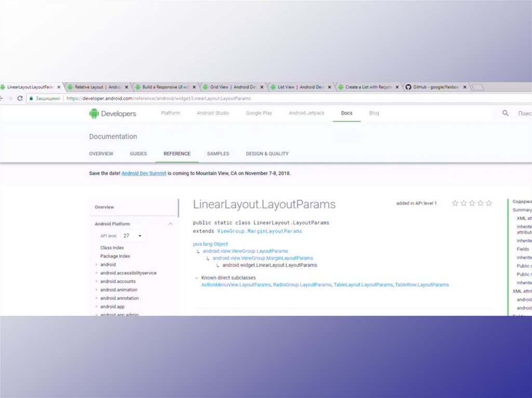Image resolution: width=532 pixels, height=398 pixels.
Task: Rate page with the fourth star
Action: point(481,203)
